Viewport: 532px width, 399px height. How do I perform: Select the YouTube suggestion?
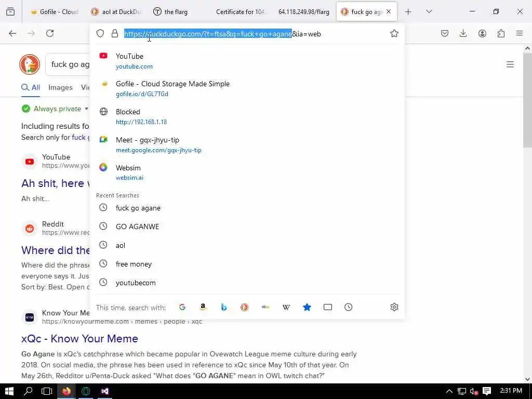tap(248, 61)
